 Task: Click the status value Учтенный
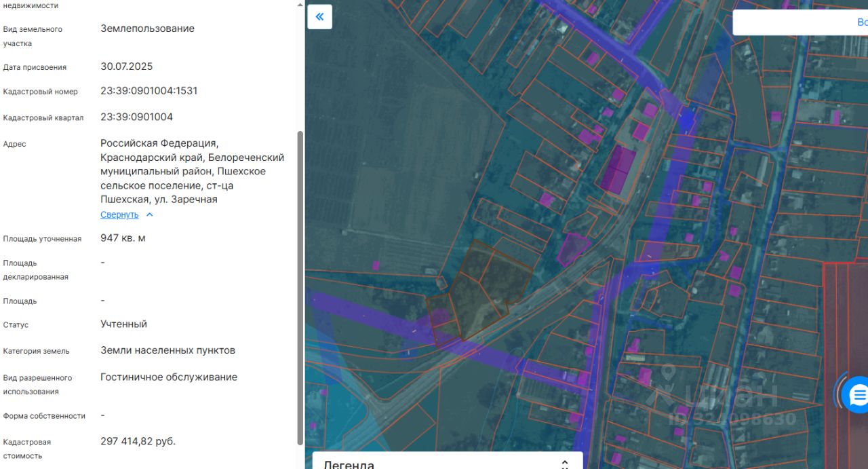pos(123,324)
